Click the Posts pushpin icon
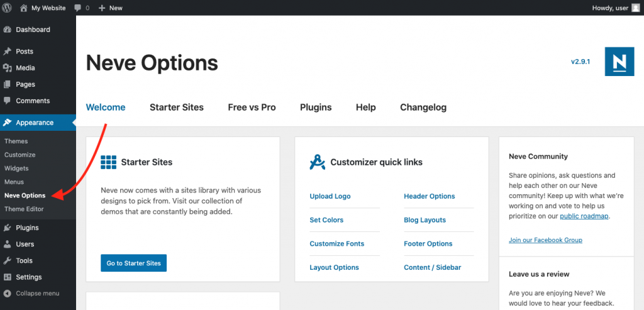 pos(7,52)
